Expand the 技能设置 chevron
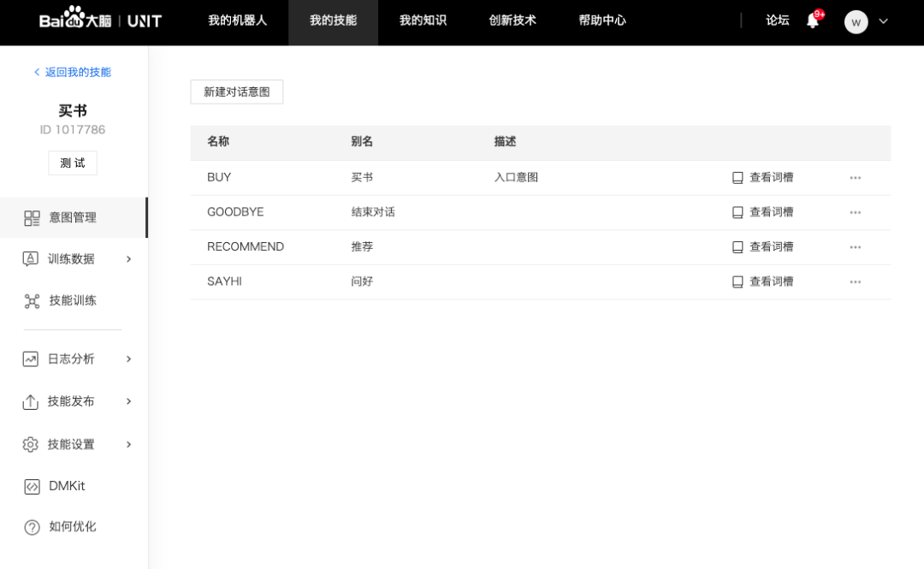Image resolution: width=924 pixels, height=569 pixels. tap(128, 445)
